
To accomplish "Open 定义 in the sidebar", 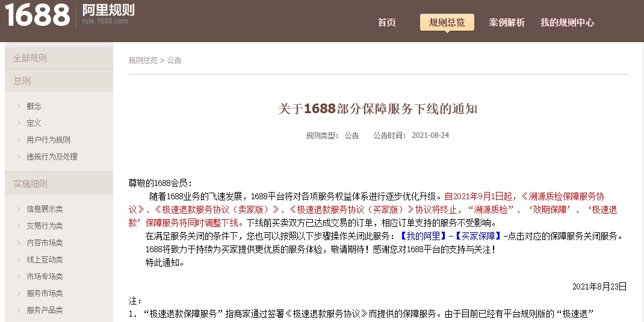I will click(34, 123).
